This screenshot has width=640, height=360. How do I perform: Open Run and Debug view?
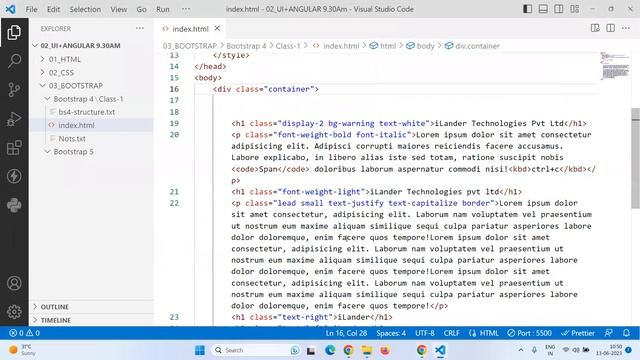pyautogui.click(x=14, y=119)
